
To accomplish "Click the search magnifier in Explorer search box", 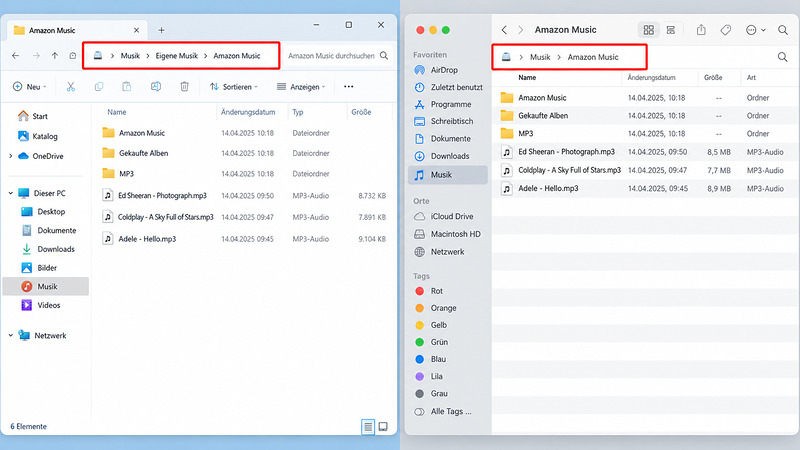I will click(x=384, y=56).
